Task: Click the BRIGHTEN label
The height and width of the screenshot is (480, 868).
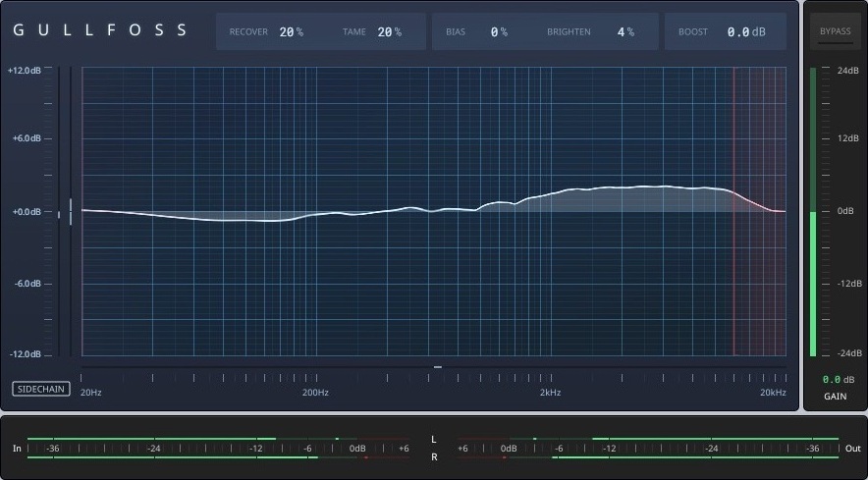Action: pyautogui.click(x=569, y=32)
